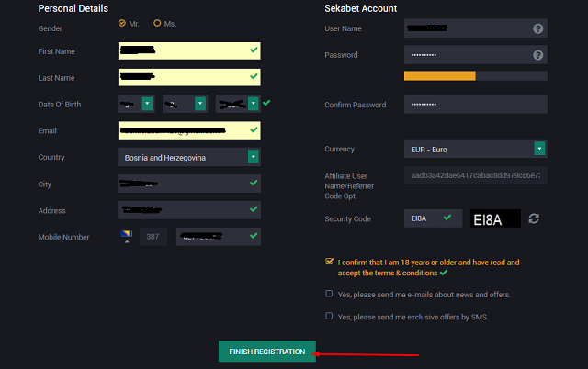588x369 pixels.
Task: Click the Security Code input field
Action: point(433,218)
